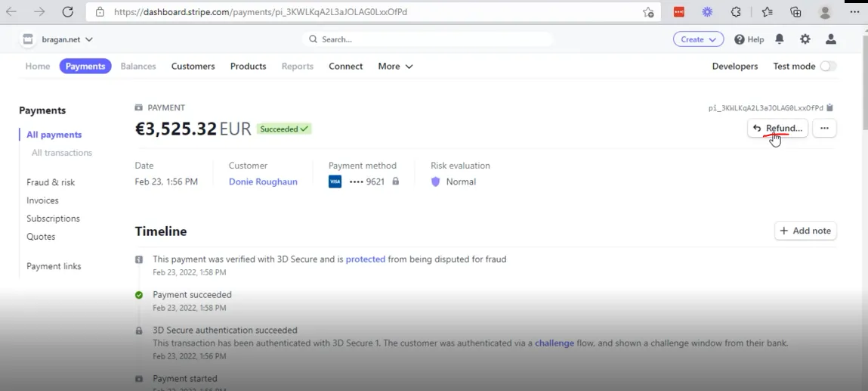The width and height of the screenshot is (868, 391).
Task: Open the Customers tab
Action: coord(193,66)
